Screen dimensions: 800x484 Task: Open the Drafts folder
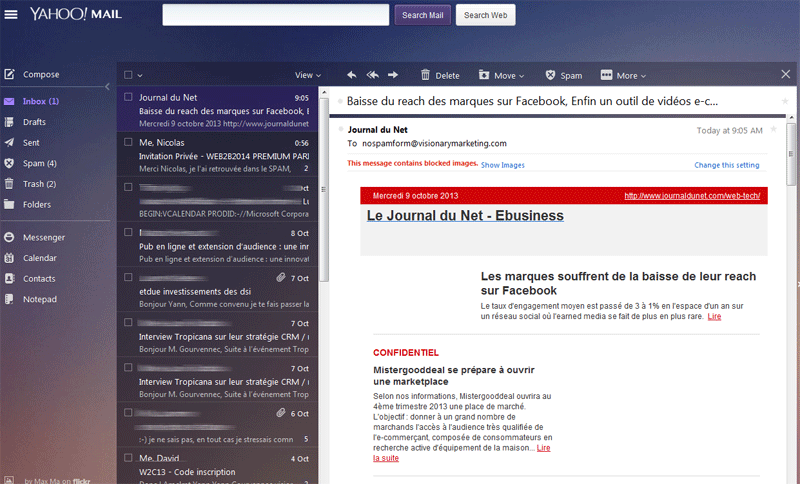coord(34,122)
